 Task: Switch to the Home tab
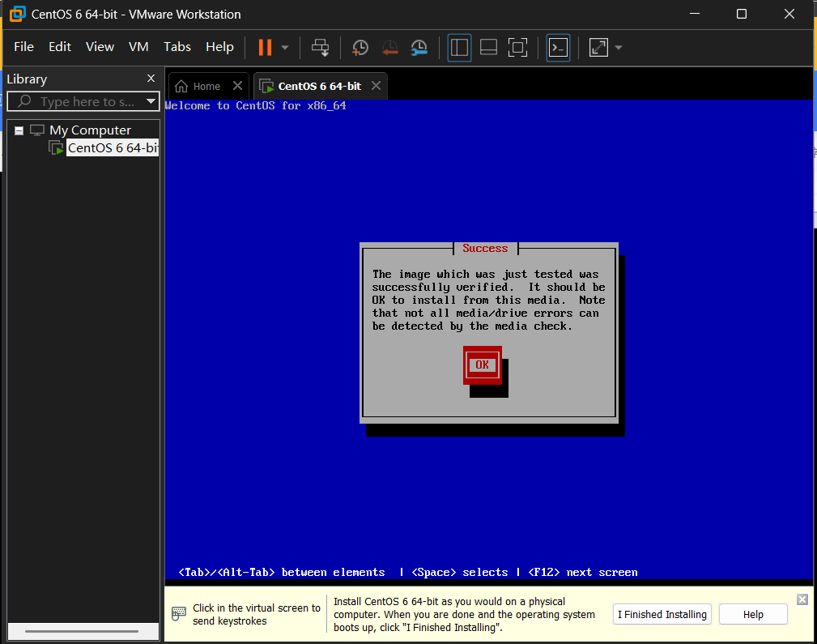206,86
